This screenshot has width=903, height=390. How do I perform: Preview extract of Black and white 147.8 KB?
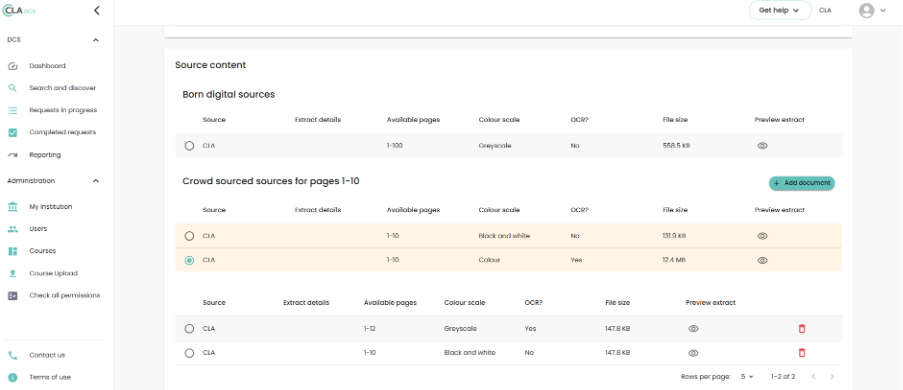click(x=693, y=353)
